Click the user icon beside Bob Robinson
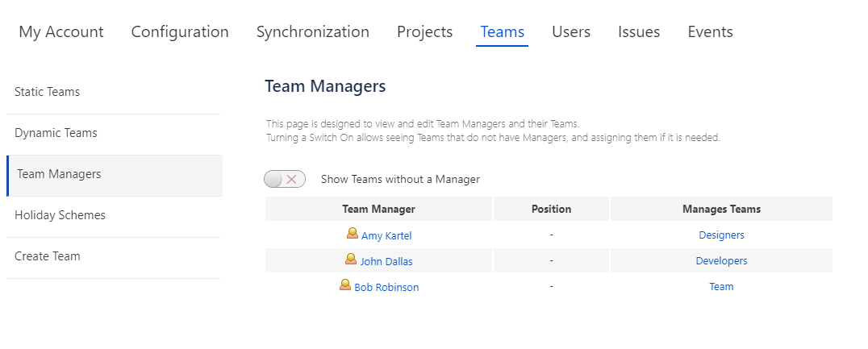This screenshot has height=349, width=868. (345, 285)
